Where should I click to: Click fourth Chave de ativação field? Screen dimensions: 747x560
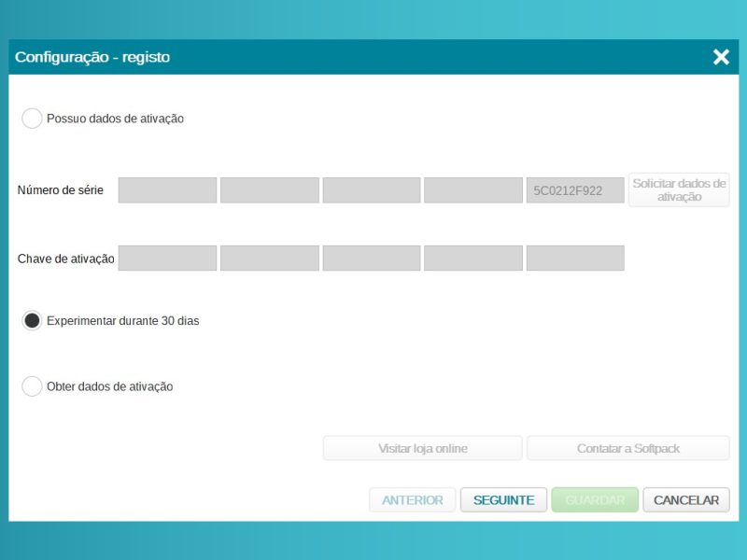[x=473, y=259]
